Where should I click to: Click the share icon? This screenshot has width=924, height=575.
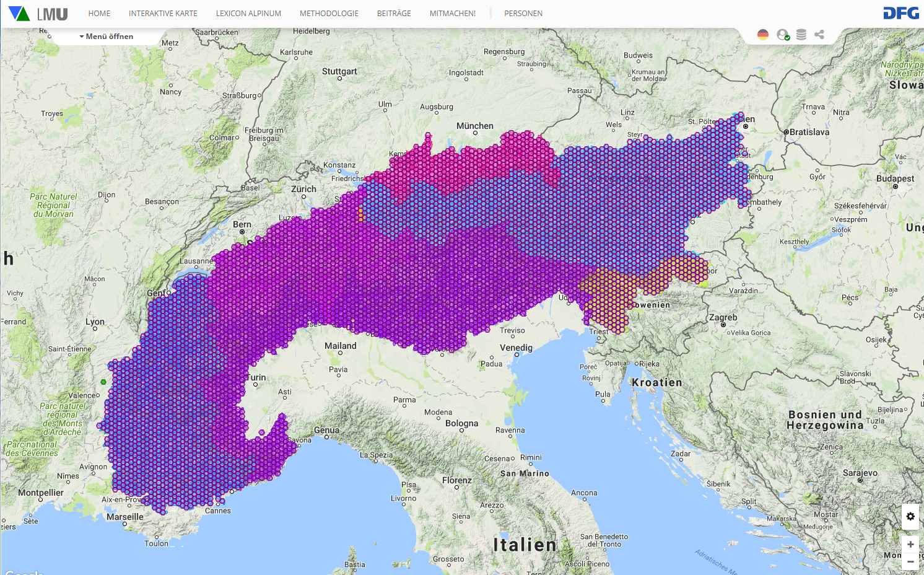(x=819, y=35)
